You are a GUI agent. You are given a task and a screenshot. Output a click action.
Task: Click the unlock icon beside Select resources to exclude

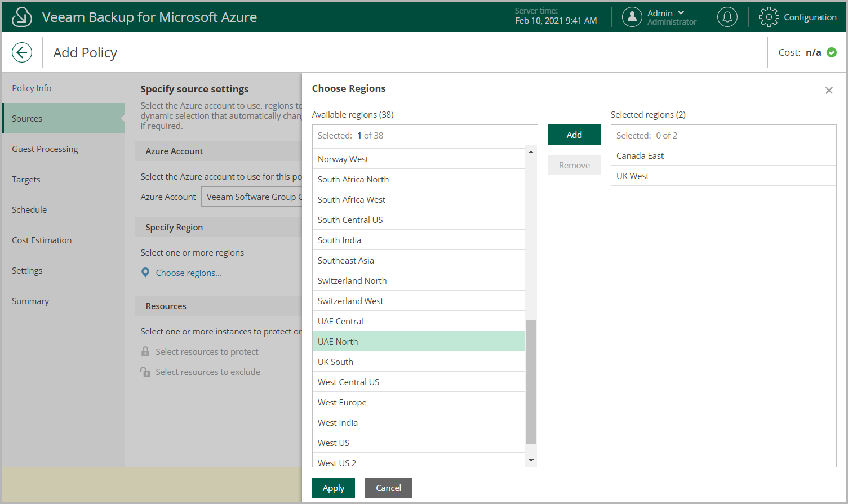coord(145,372)
